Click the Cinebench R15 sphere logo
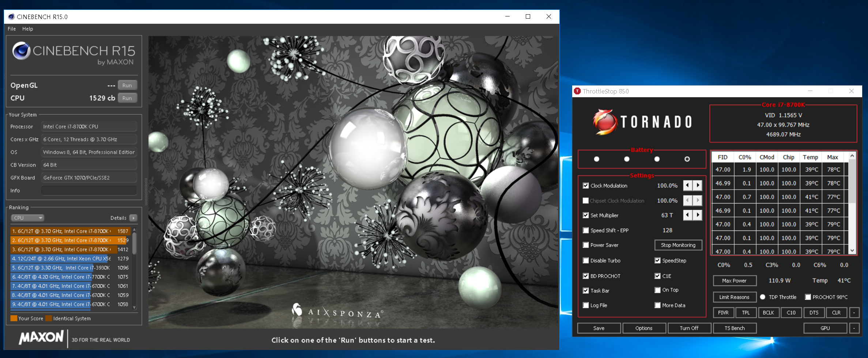The width and height of the screenshot is (868, 358). pos(21,51)
